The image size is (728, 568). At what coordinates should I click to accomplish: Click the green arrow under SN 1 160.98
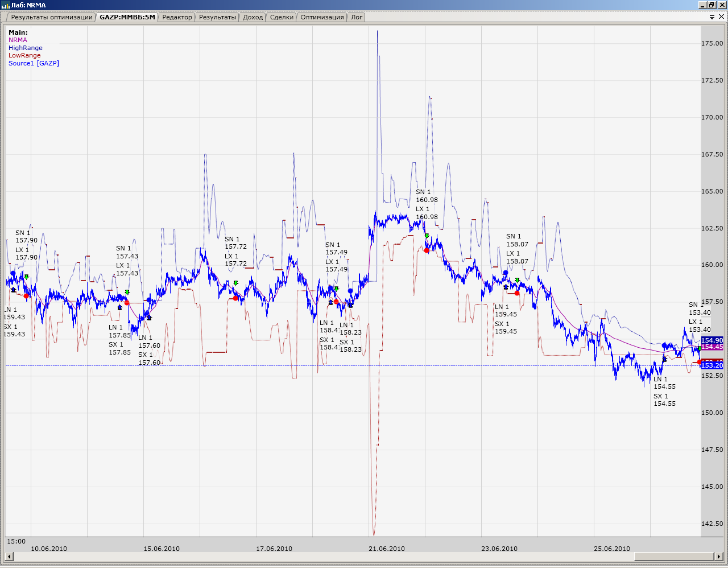(427, 236)
